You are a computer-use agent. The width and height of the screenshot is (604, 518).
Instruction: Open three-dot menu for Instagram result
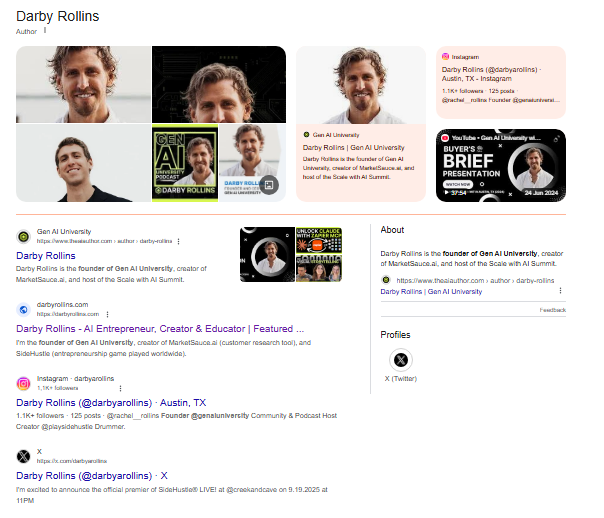tap(121, 388)
